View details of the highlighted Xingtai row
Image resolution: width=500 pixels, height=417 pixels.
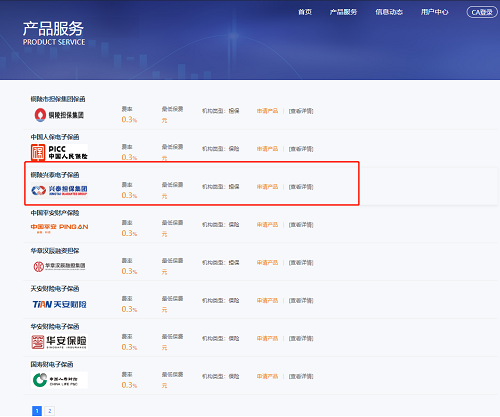pos(301,187)
